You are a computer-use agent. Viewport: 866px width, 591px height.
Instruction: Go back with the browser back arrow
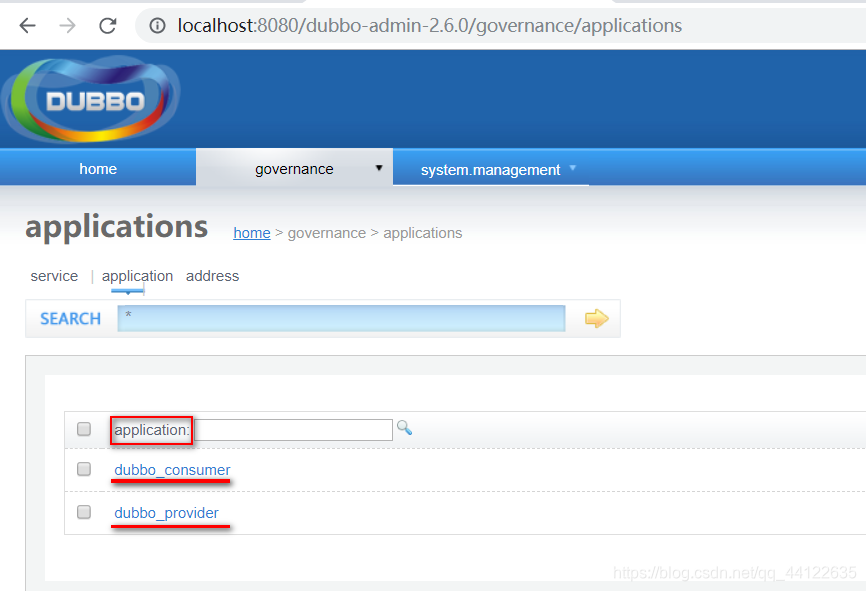pos(27,25)
